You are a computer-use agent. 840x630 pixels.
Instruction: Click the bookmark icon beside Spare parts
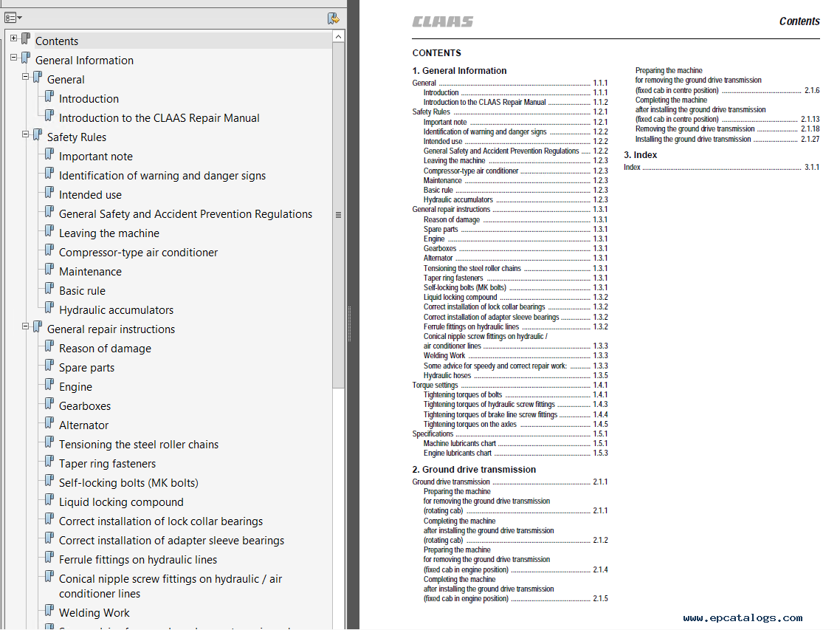pyautogui.click(x=49, y=366)
